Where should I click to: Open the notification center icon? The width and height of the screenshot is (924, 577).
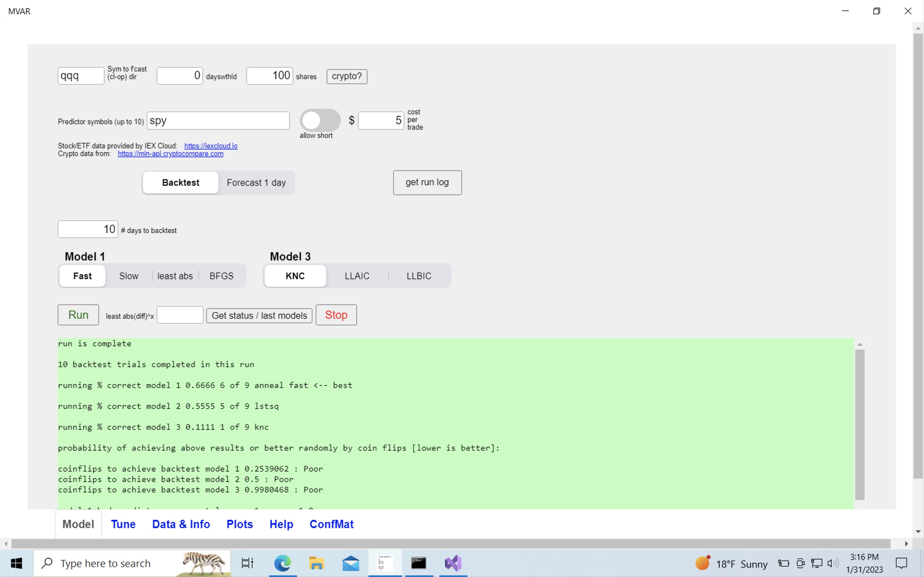(901, 563)
